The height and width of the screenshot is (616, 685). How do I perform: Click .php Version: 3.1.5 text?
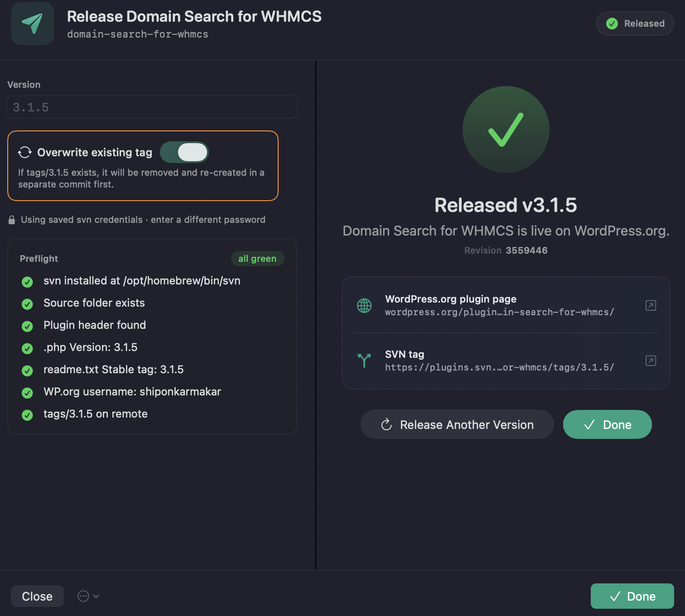click(91, 347)
